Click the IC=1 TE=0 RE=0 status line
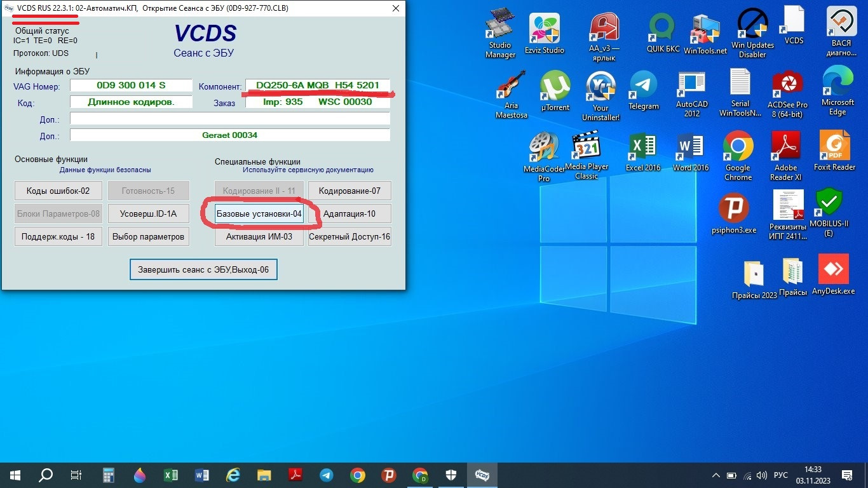 click(x=45, y=40)
